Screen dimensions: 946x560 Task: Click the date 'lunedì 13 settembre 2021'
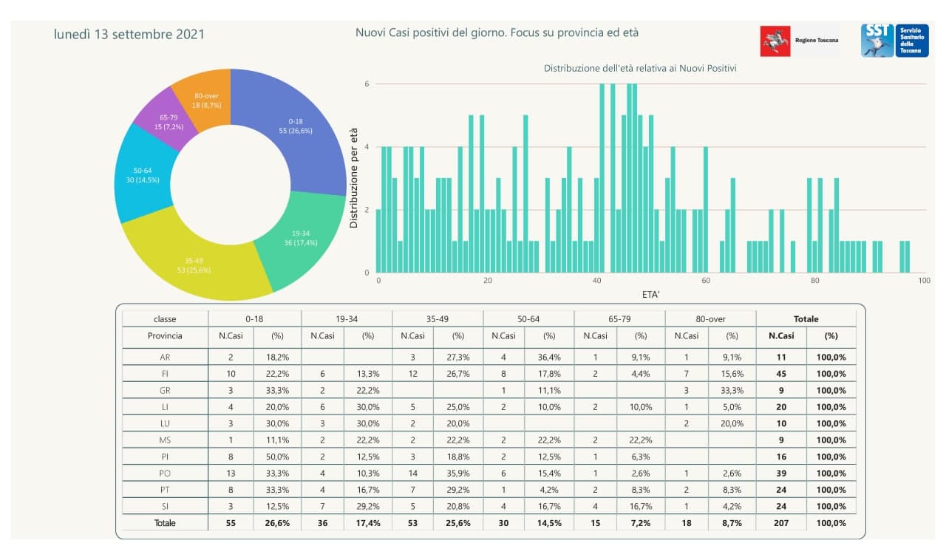(129, 35)
